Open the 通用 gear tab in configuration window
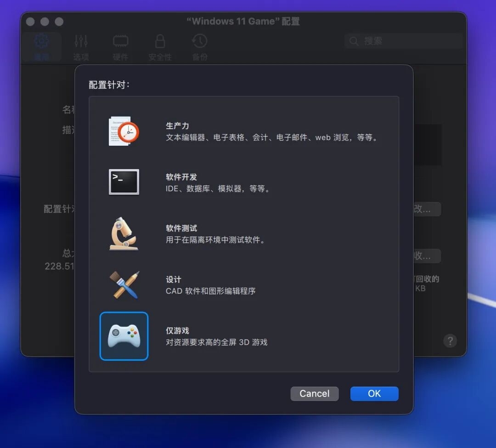The width and height of the screenshot is (496, 448). [x=41, y=47]
